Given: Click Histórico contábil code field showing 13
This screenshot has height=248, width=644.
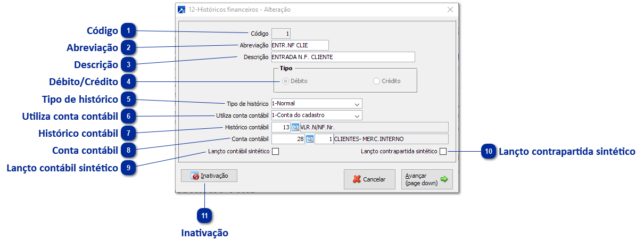Looking at the screenshot, I should coord(281,127).
